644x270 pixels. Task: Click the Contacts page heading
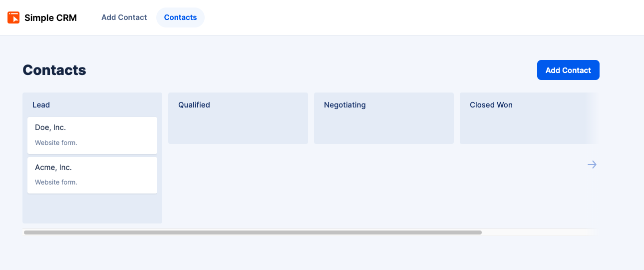coord(54,70)
